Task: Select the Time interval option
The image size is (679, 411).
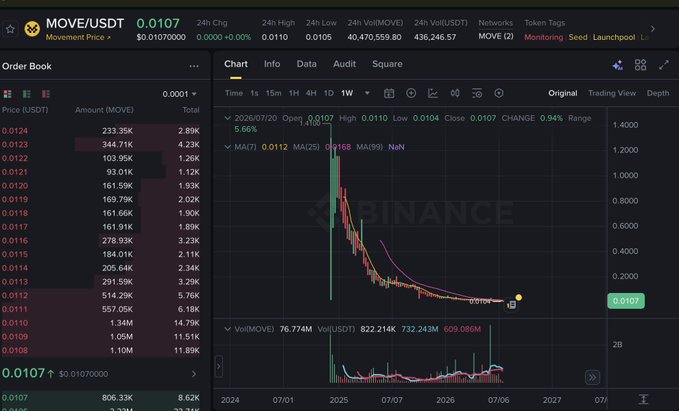Action: pos(234,93)
